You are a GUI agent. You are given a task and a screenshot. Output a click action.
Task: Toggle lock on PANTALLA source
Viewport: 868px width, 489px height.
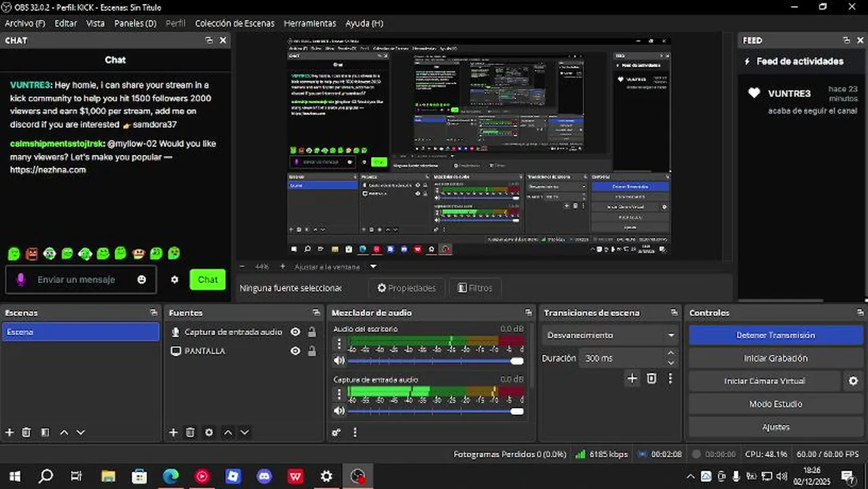pos(312,351)
